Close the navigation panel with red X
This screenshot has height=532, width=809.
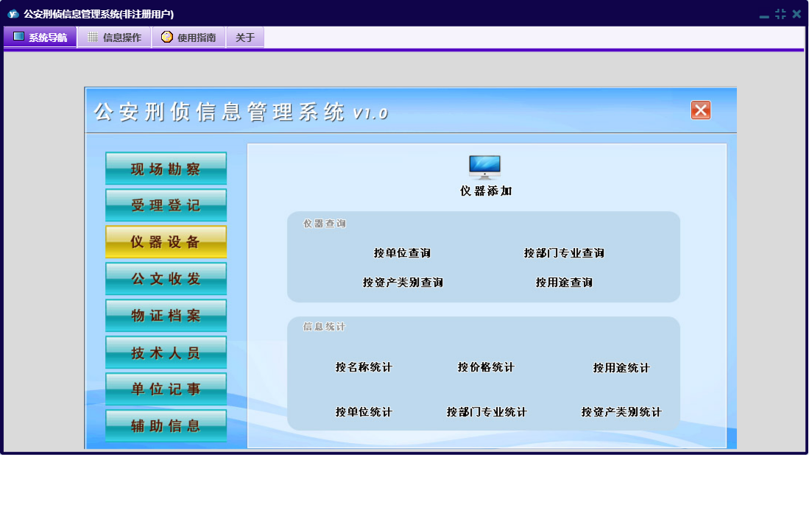700,110
